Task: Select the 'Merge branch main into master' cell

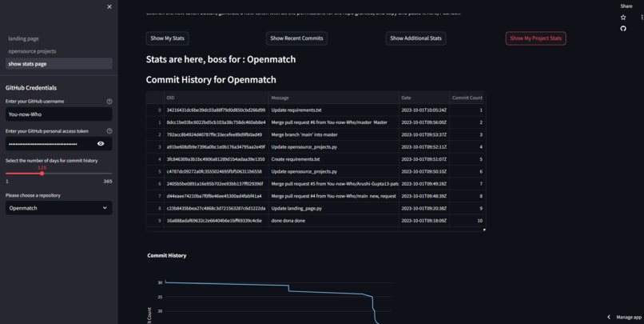Action: pyautogui.click(x=333, y=134)
